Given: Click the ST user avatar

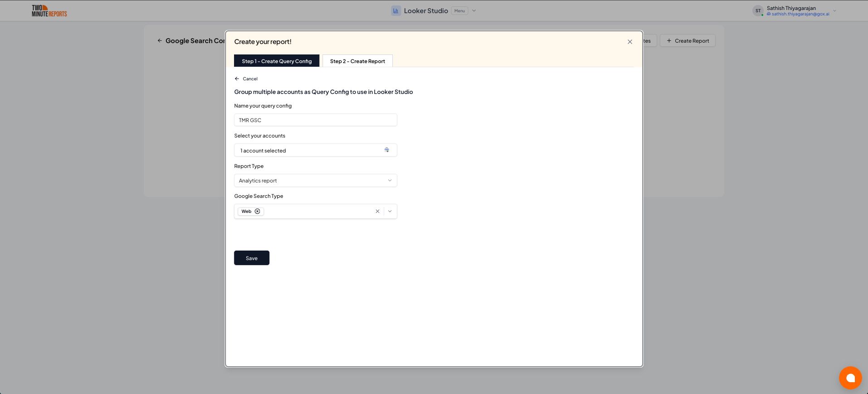Looking at the screenshot, I should [x=758, y=11].
